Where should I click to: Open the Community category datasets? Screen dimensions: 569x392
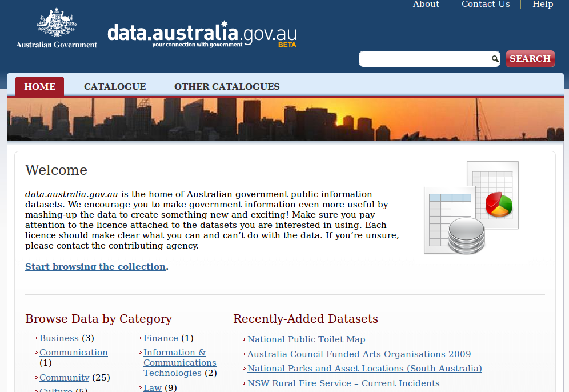click(x=64, y=378)
